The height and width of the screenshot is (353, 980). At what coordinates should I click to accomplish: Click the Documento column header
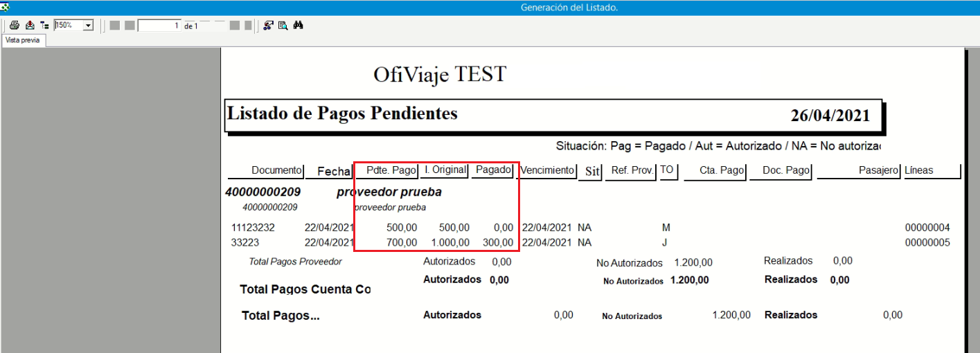coord(277,170)
